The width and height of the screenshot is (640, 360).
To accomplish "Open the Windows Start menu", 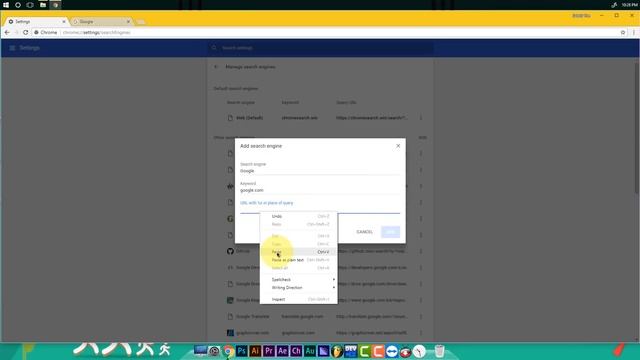I will [6, 5].
